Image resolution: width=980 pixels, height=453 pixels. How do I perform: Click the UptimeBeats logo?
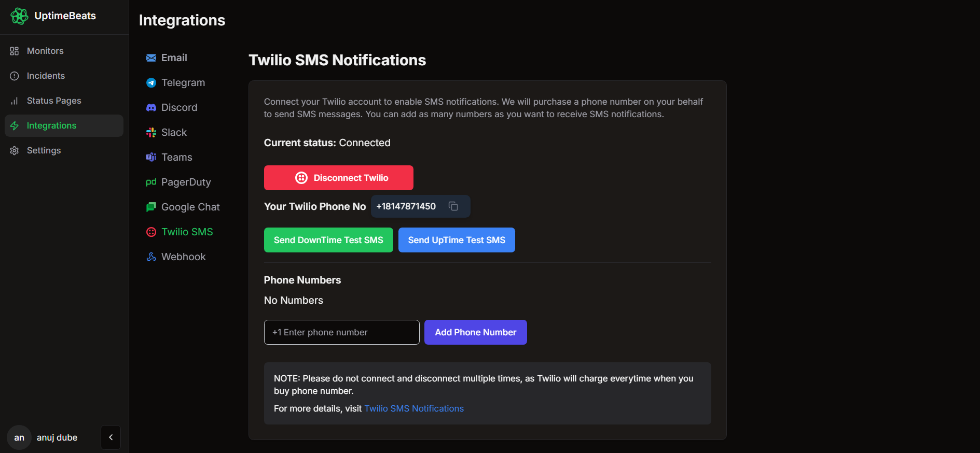click(x=19, y=16)
